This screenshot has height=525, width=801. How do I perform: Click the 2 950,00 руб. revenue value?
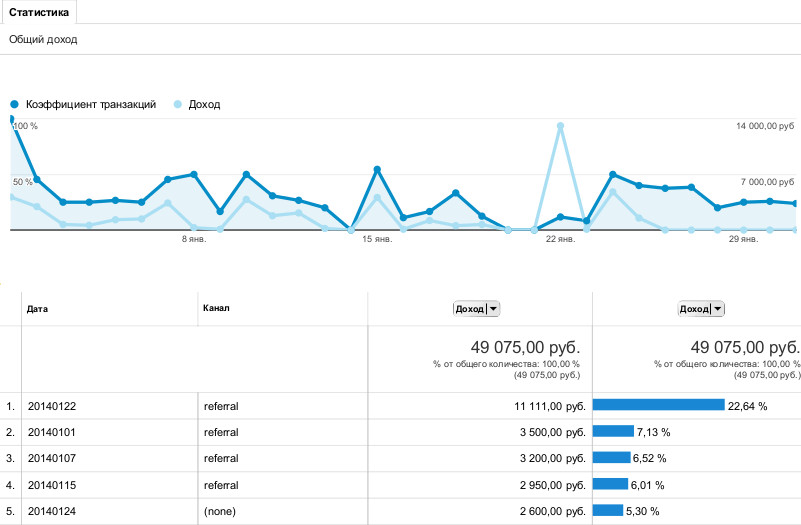(x=553, y=485)
